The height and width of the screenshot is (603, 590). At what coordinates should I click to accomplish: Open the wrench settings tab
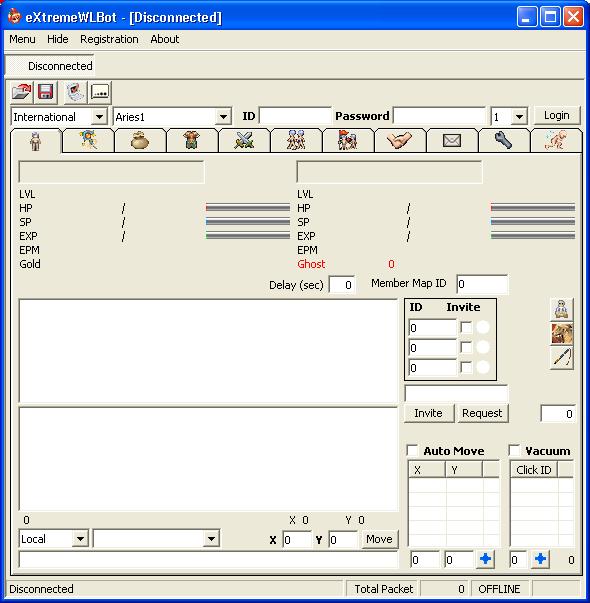click(x=503, y=141)
